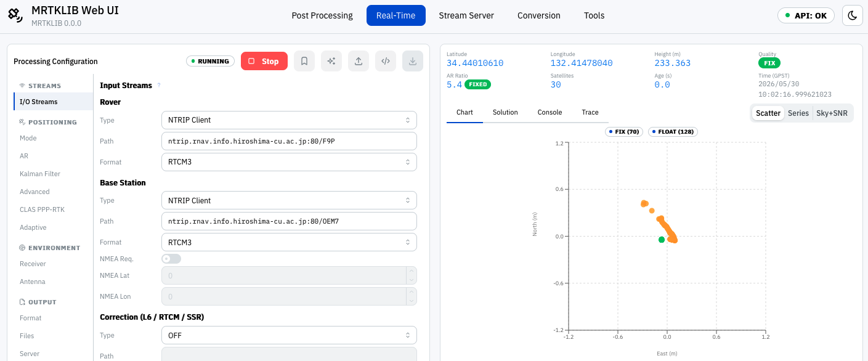Open the Tools tab
Image resolution: width=868 pixels, height=361 pixels.
coord(594,15)
